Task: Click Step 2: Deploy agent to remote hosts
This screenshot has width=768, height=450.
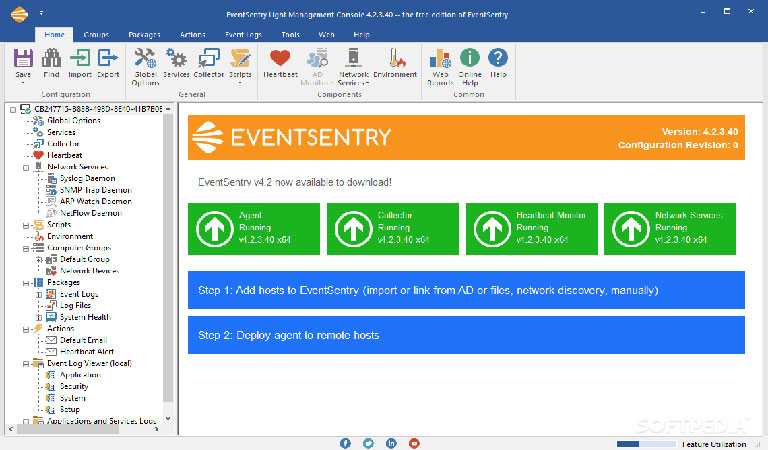Action: coord(466,335)
